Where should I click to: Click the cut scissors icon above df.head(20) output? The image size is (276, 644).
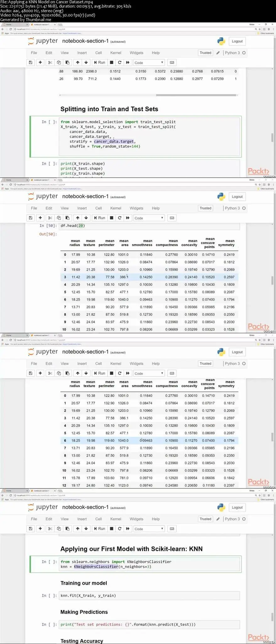point(50,218)
